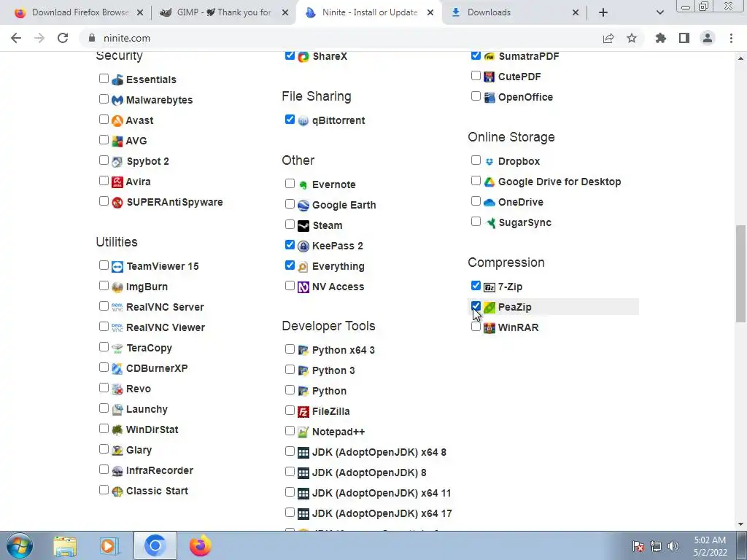747x560 pixels.
Task: Uncheck the PeaZip checkbox
Action: point(476,306)
